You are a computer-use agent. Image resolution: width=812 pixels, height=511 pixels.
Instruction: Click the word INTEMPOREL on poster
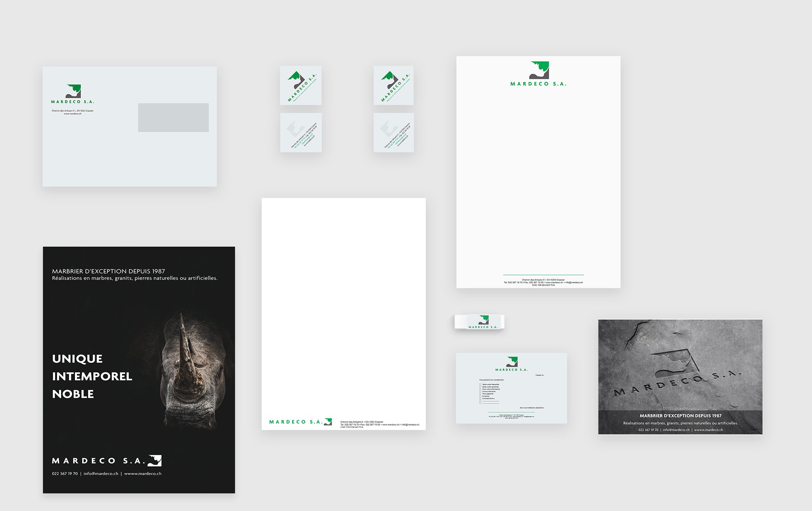(92, 376)
